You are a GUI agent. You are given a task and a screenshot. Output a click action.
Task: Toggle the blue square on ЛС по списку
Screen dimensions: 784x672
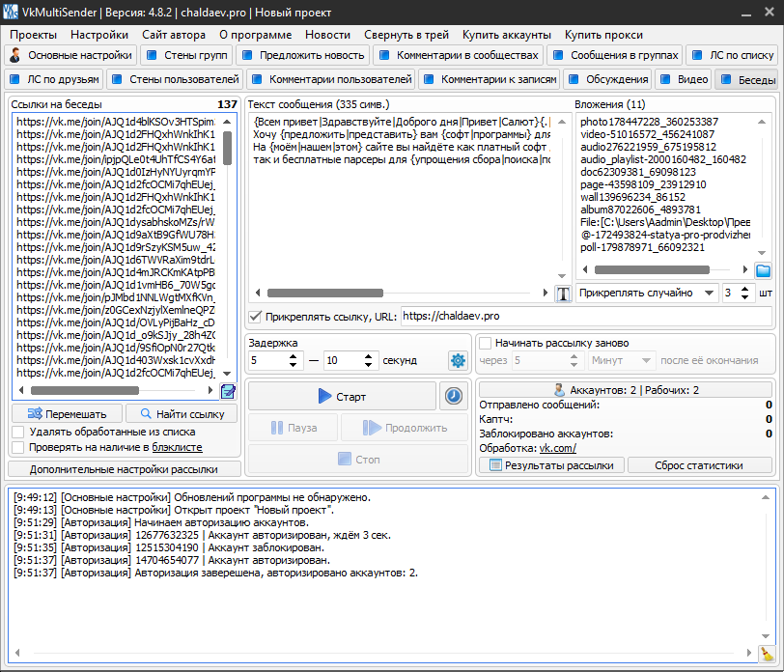click(697, 55)
